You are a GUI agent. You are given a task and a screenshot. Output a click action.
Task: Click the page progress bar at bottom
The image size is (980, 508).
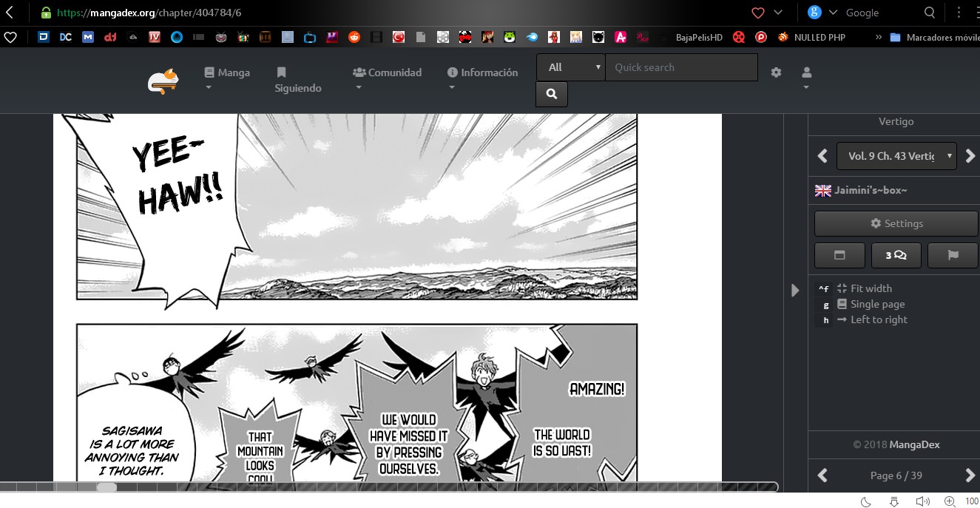(x=388, y=487)
